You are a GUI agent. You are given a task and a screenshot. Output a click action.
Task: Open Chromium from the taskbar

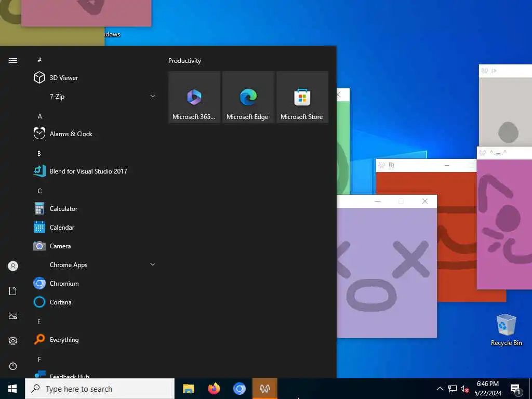pos(239,389)
